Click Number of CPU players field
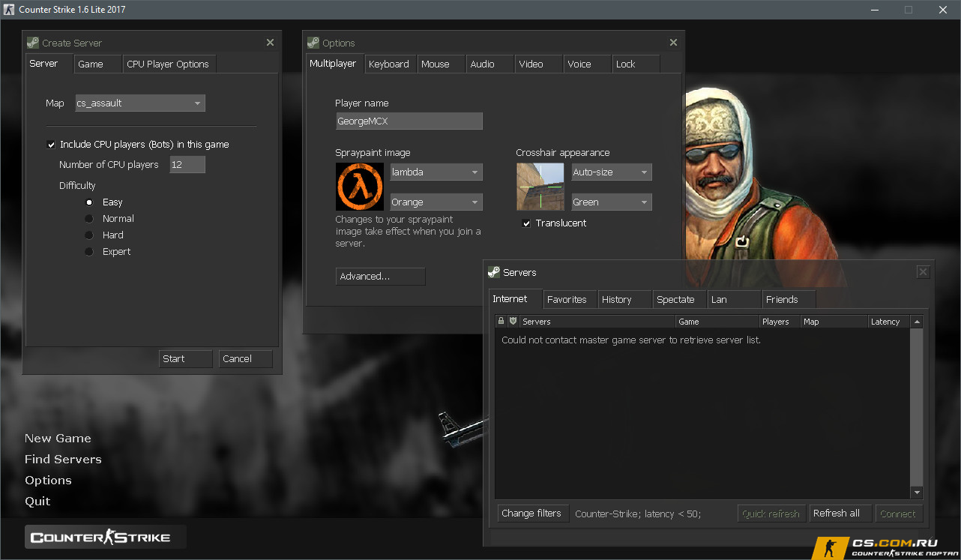Image resolution: width=961 pixels, height=560 pixels. [187, 165]
